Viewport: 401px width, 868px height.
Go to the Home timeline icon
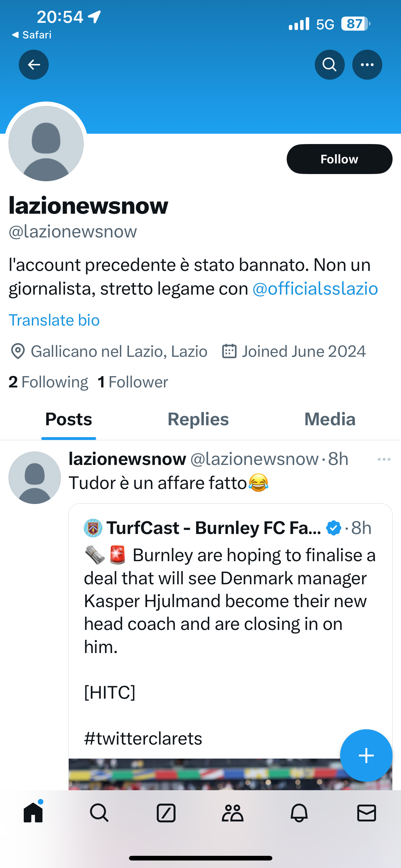tap(33, 813)
